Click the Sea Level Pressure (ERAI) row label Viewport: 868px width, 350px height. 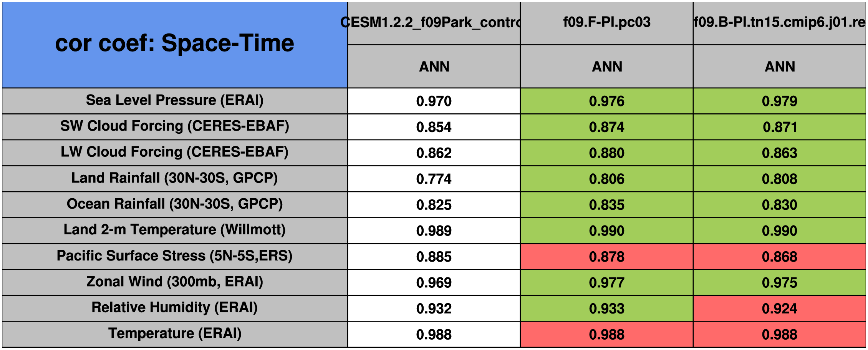click(x=175, y=100)
